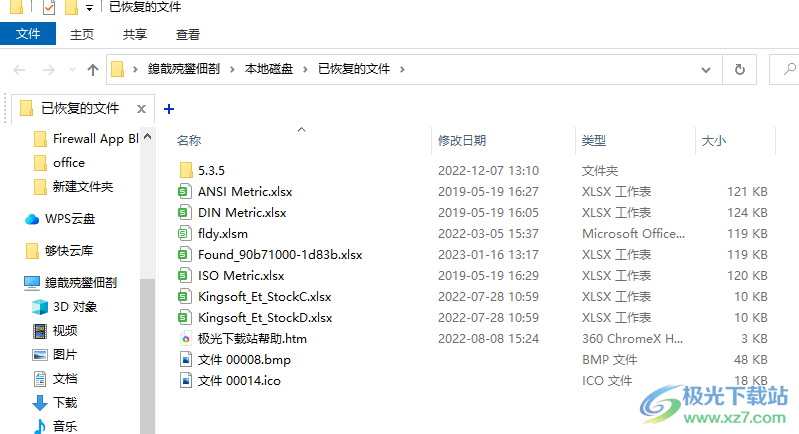Expand the address bar history dropdown
This screenshot has height=434, width=799.
706,70
